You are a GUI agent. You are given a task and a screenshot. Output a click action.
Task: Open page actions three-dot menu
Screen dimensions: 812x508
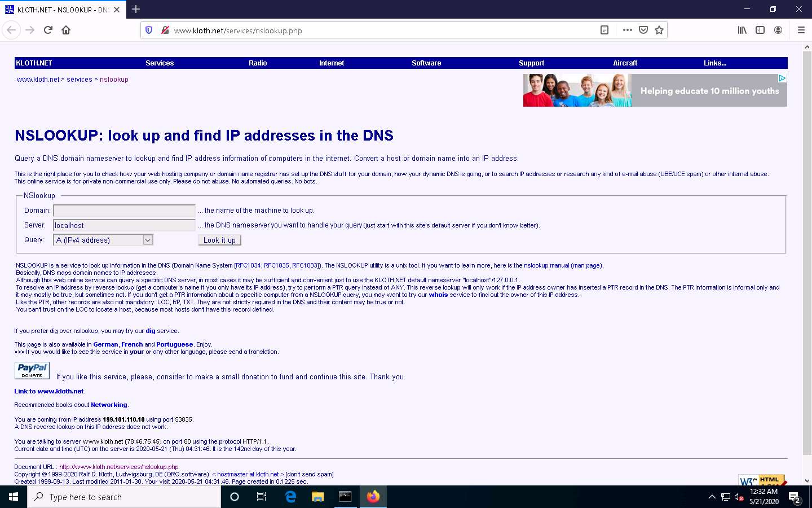click(x=627, y=30)
